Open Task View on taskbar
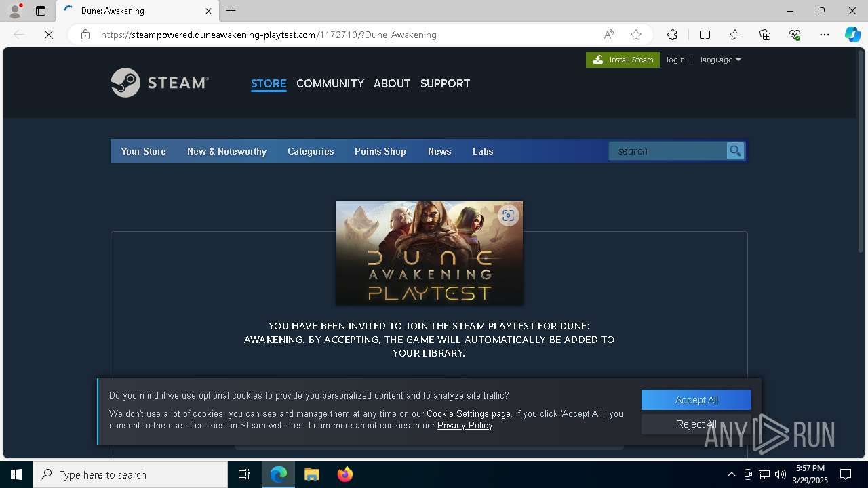This screenshot has width=868, height=488. pyautogui.click(x=244, y=474)
